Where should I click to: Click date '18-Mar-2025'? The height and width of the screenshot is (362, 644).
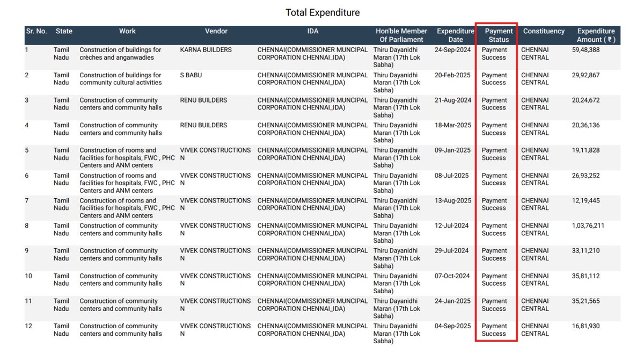point(453,125)
